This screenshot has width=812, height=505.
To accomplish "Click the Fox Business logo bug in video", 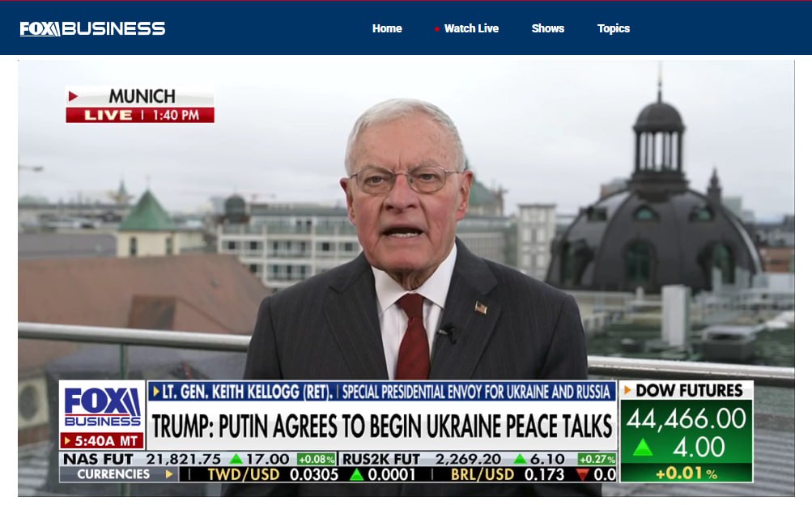I will [102, 407].
